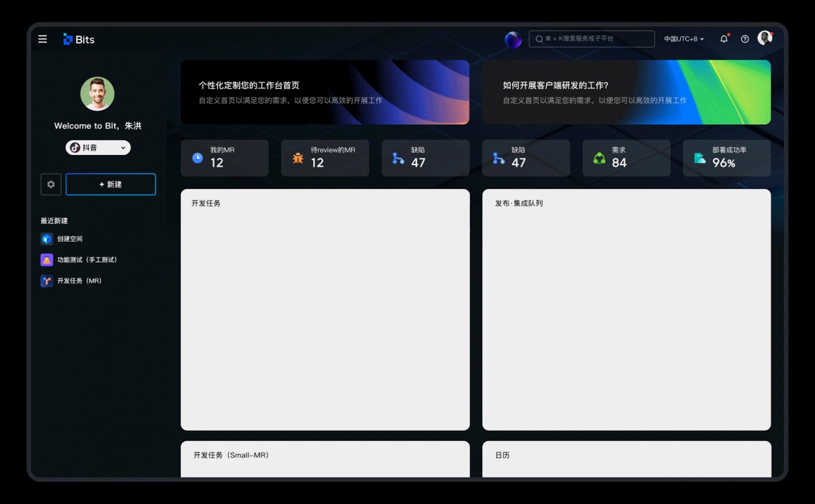The height and width of the screenshot is (504, 815).
Task: Open the notifications bell
Action: (724, 39)
